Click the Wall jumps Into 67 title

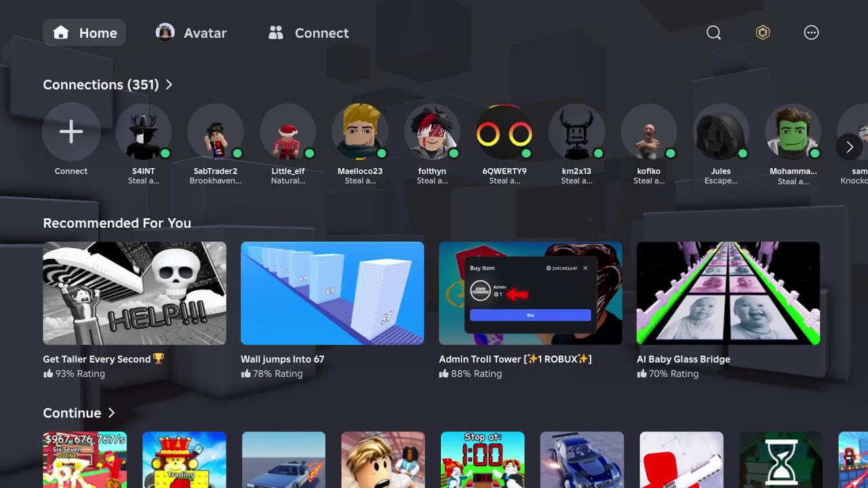282,359
